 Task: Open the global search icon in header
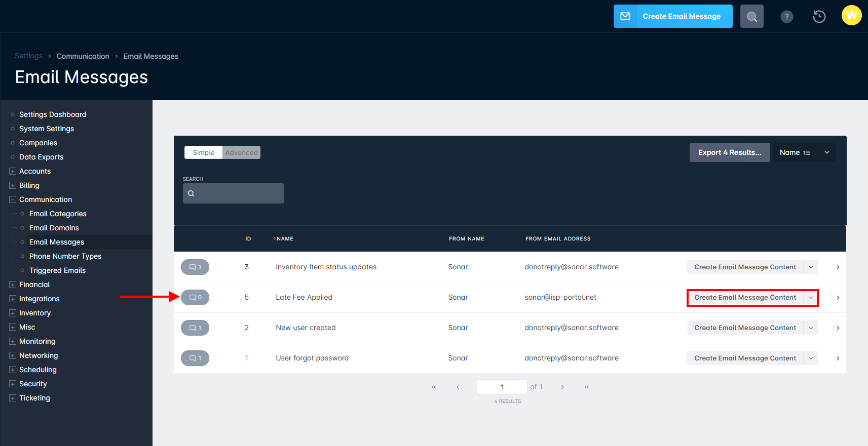[752, 16]
